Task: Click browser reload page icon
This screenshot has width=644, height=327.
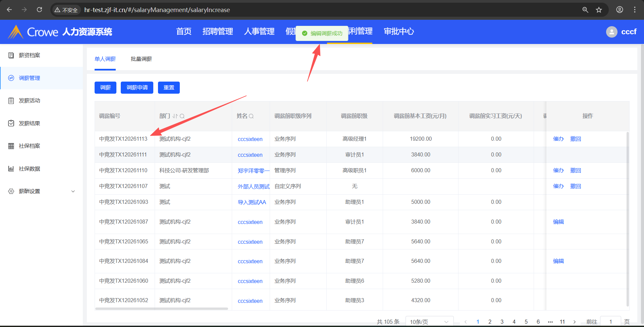Action: 40,10
